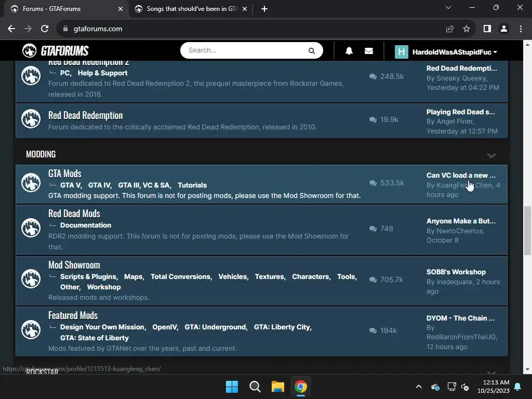
Task: Click the forum icon beside Red Dead Redemption
Action: point(31,118)
